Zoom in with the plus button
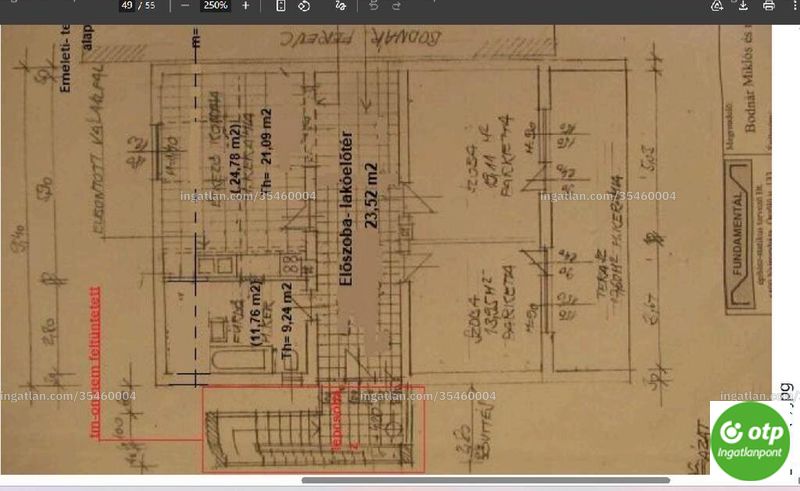This screenshot has height=491, width=800. tap(245, 6)
